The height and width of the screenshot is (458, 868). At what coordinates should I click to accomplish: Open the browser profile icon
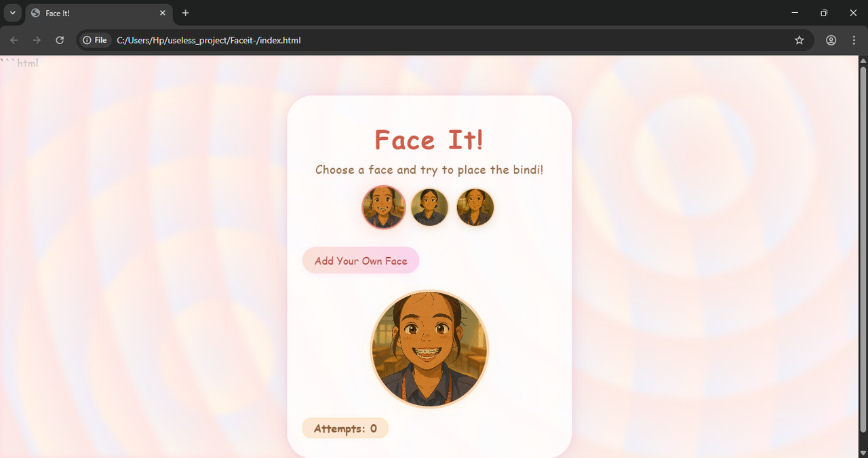831,40
